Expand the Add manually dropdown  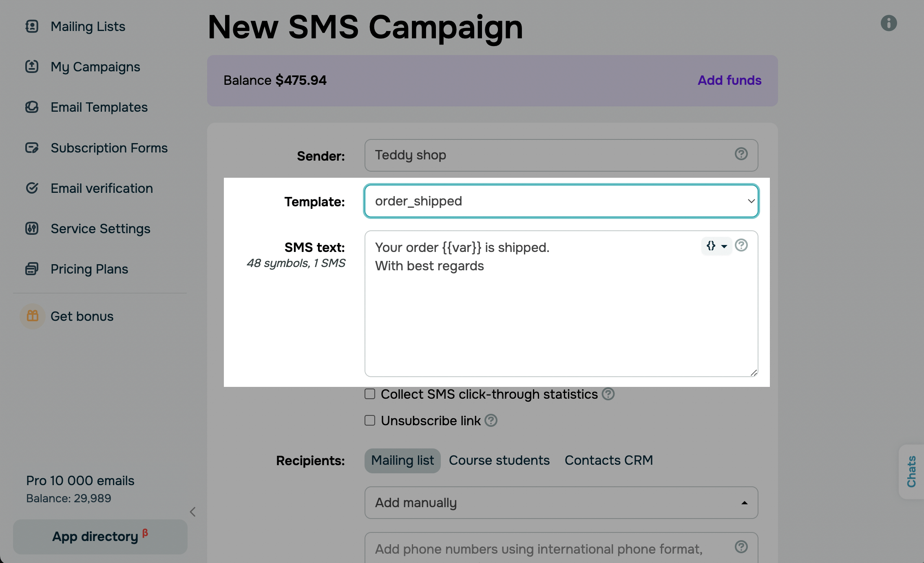(x=561, y=503)
